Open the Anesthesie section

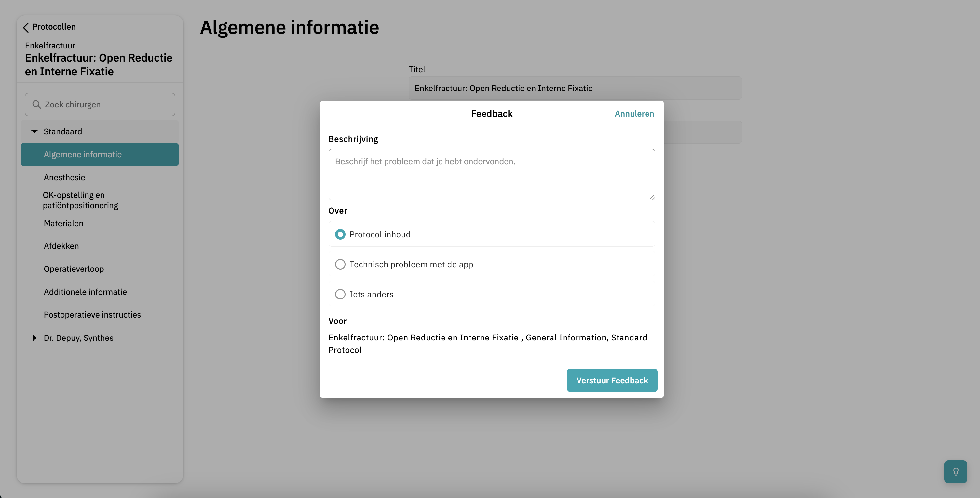tap(64, 178)
